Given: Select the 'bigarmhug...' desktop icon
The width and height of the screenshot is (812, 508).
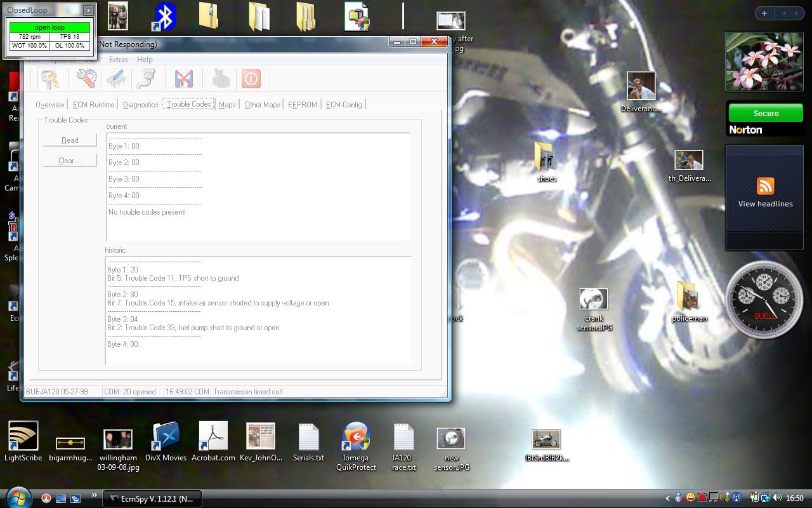Looking at the screenshot, I should (x=70, y=448).
